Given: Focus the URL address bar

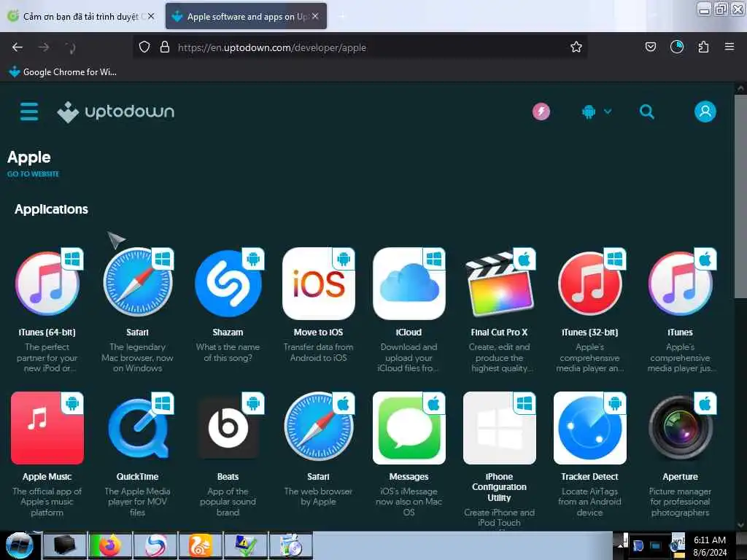Looking at the screenshot, I should click(x=360, y=47).
